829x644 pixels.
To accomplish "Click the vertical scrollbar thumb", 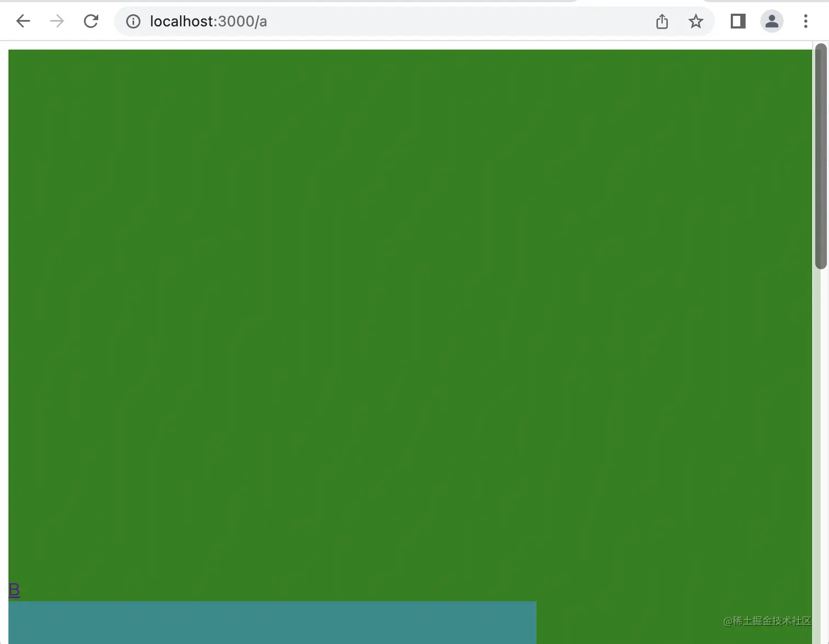I will coord(821,157).
